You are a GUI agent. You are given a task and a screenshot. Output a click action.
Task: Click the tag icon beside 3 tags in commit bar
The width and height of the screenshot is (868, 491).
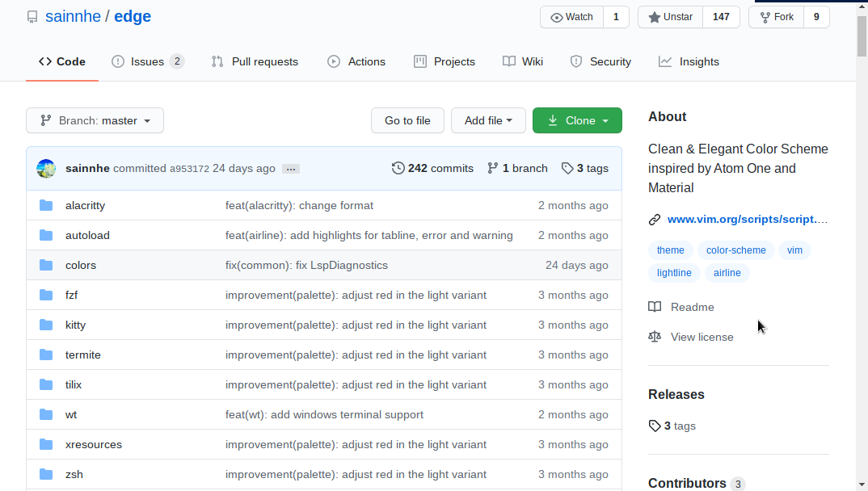(x=567, y=168)
